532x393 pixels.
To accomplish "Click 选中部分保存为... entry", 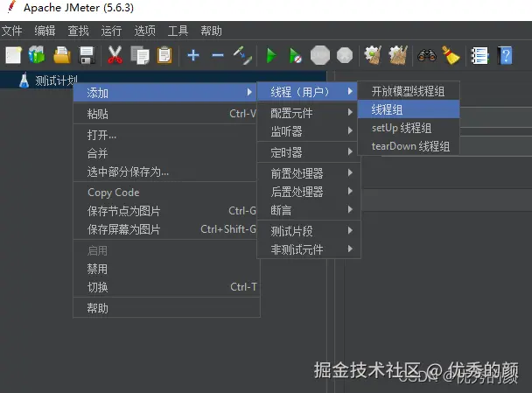I will tap(165, 172).
